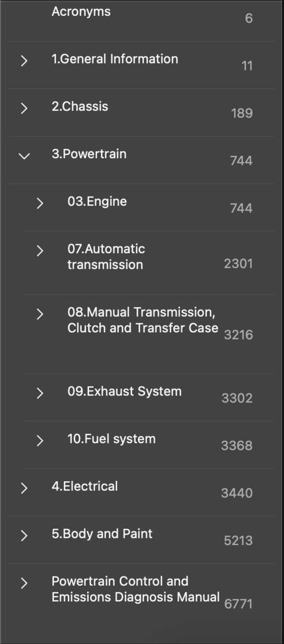Open the Acronyms entry
Screen dimensions: 284x644
click(x=81, y=11)
